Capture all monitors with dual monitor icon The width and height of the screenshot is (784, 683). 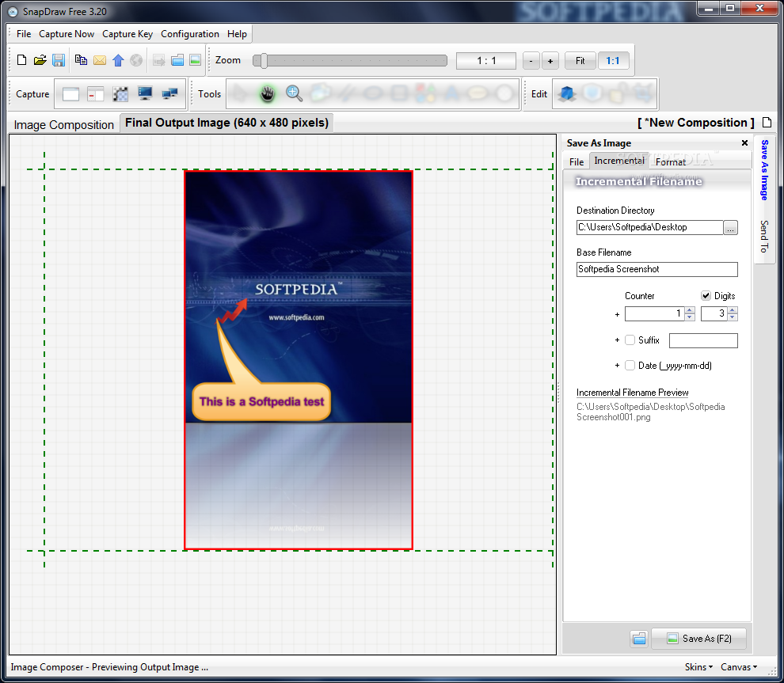(169, 93)
